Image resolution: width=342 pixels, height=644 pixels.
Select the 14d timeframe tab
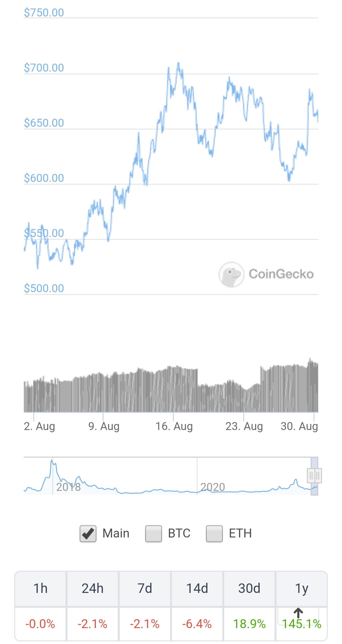coord(197,589)
